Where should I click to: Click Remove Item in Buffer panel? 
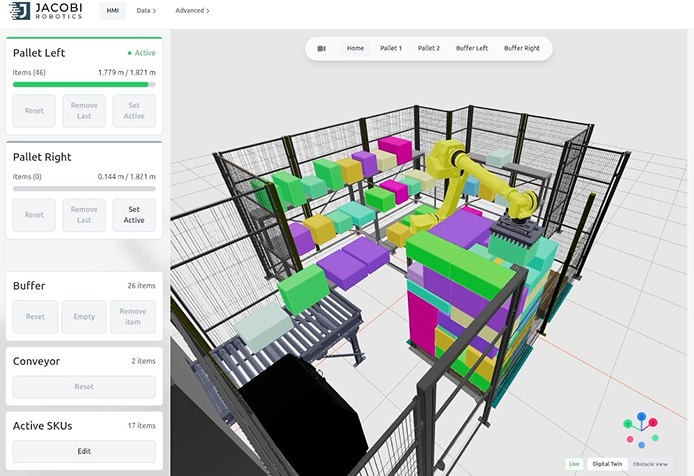click(133, 317)
